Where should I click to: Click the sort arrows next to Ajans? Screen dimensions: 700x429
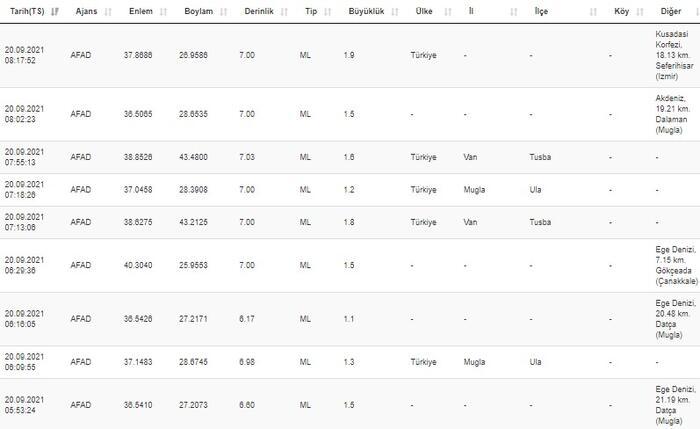[x=108, y=12]
